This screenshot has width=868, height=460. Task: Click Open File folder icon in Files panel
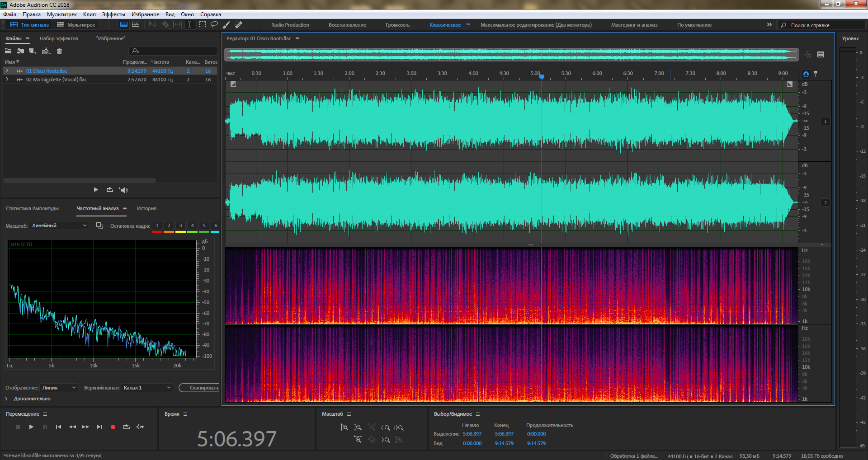pyautogui.click(x=8, y=51)
